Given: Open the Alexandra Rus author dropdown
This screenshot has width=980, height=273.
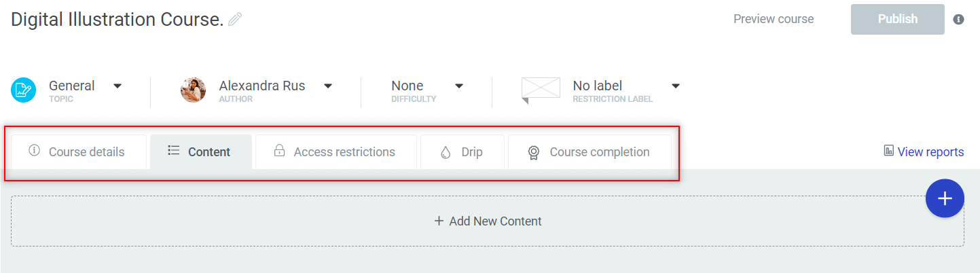Looking at the screenshot, I should coord(328,86).
